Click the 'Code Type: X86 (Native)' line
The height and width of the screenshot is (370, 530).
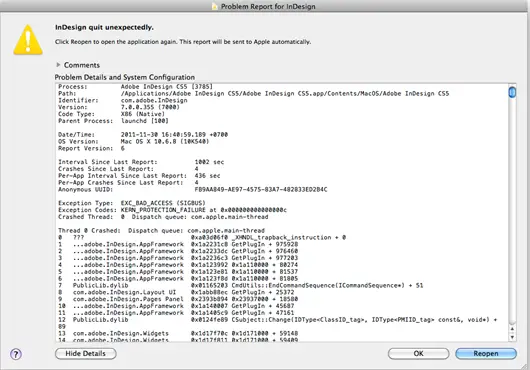click(x=111, y=114)
